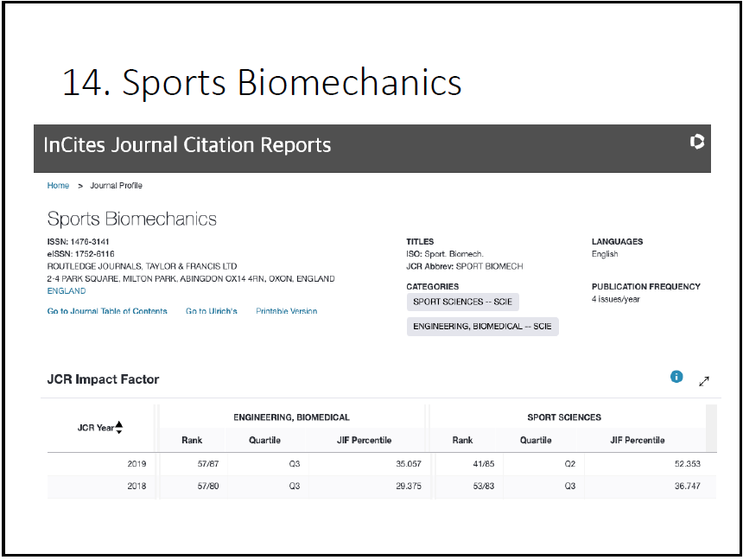Select the 2019 row year cell
The height and width of the screenshot is (560, 743).
[x=137, y=464]
